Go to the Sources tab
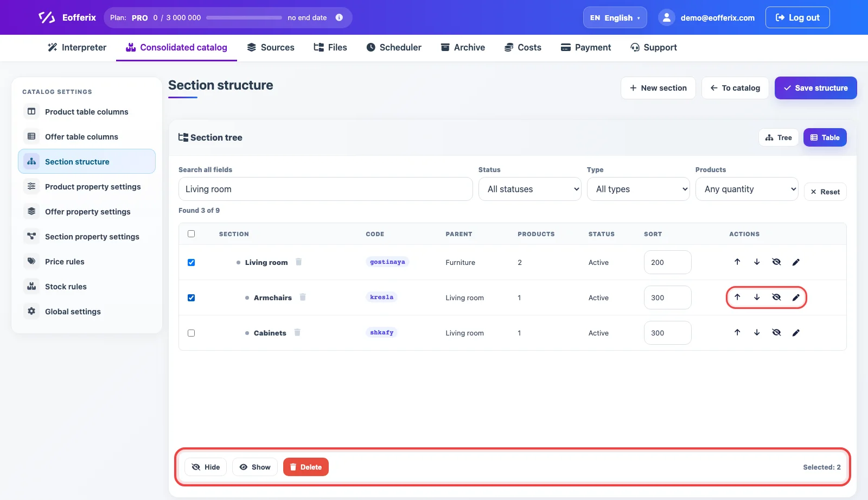The image size is (868, 500). tap(270, 47)
